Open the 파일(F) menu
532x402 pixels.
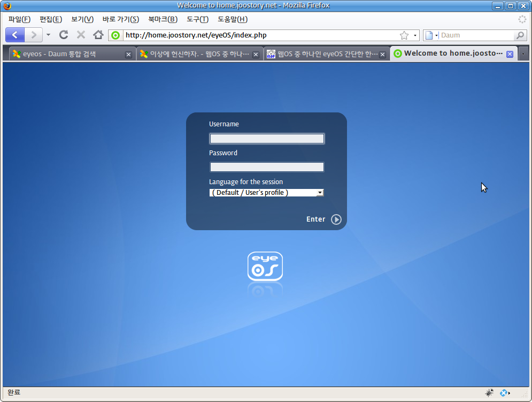[x=19, y=19]
